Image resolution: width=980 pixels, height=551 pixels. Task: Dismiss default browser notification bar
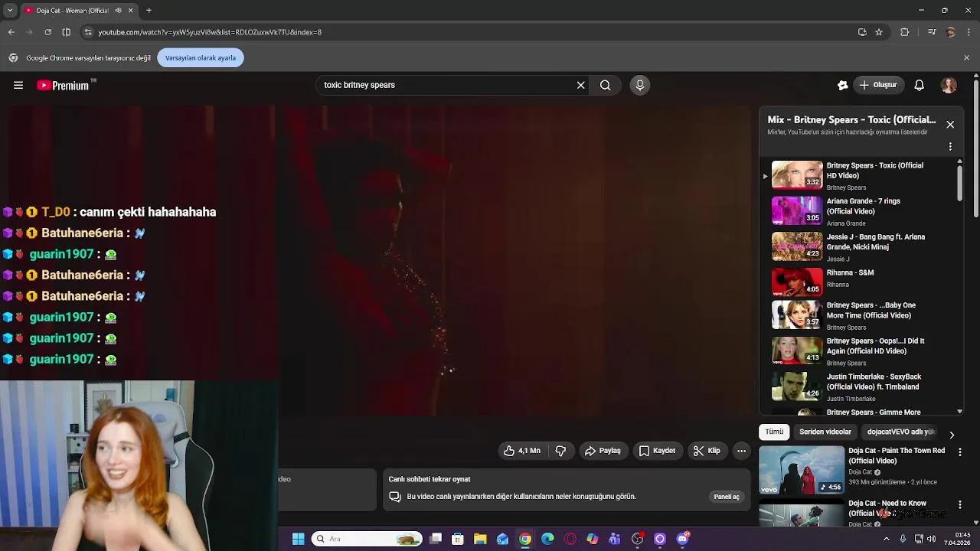[966, 58]
